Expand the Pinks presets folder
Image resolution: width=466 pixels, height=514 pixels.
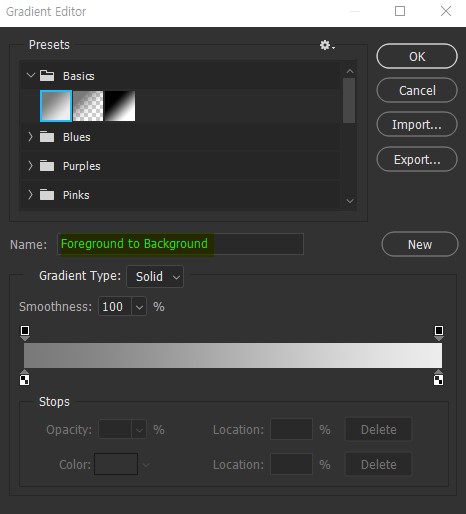tap(31, 195)
